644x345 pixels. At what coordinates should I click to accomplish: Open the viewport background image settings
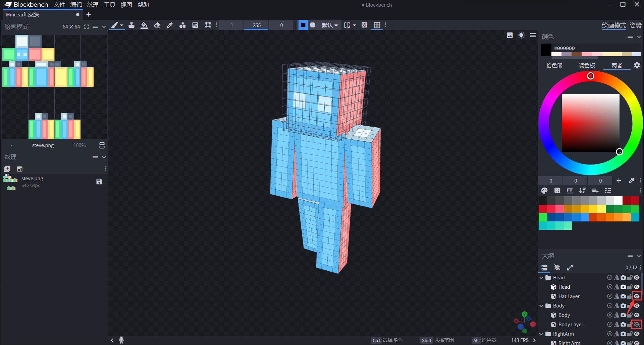510,35
